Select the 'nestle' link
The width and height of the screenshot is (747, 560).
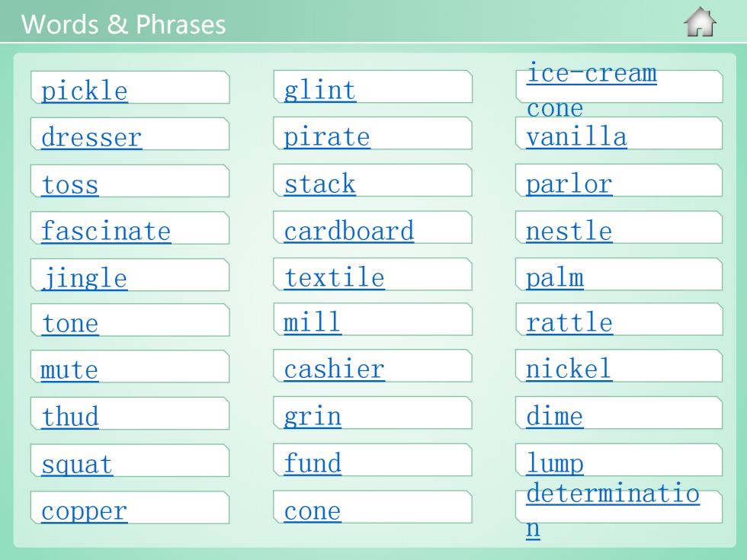[x=569, y=230]
